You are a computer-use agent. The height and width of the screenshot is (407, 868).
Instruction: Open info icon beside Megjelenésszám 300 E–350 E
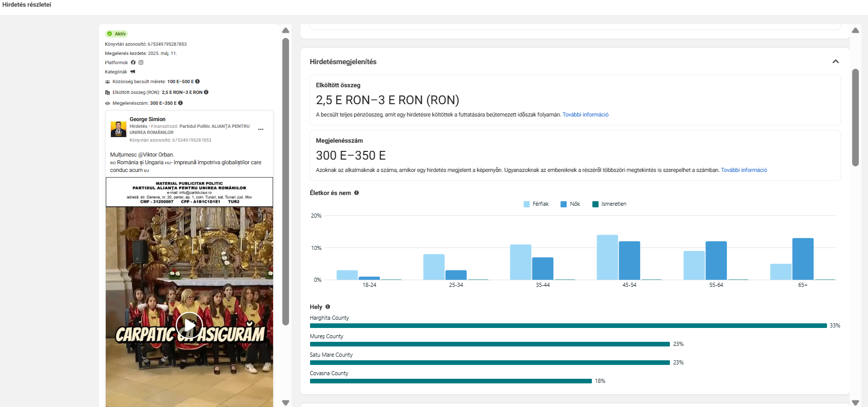point(181,103)
